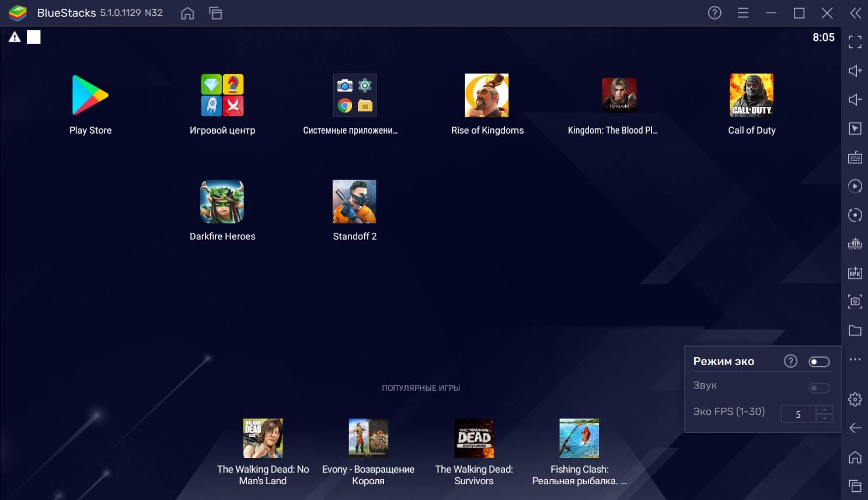Decrease volume using sidebar speaker minus icon
The height and width of the screenshot is (500, 868).
tap(855, 100)
